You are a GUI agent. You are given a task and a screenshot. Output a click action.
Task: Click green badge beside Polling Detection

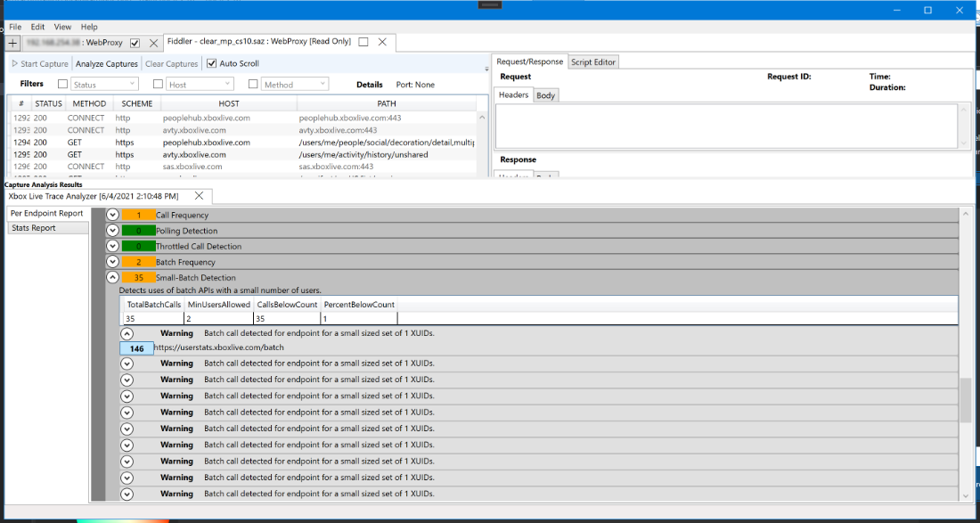(139, 231)
